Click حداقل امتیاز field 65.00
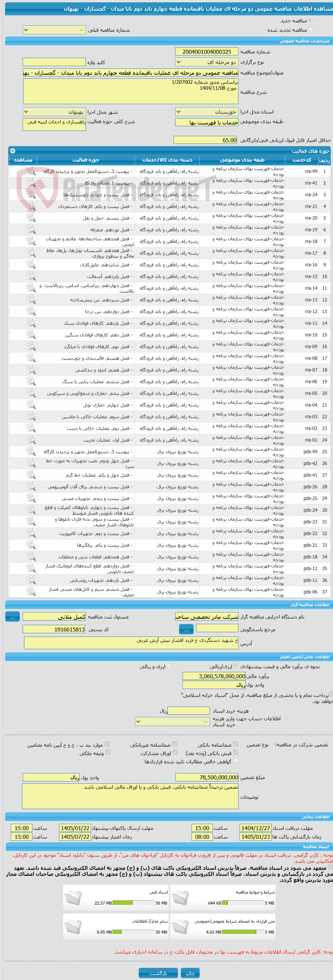This screenshot has width=333, height=980. click(x=205, y=140)
